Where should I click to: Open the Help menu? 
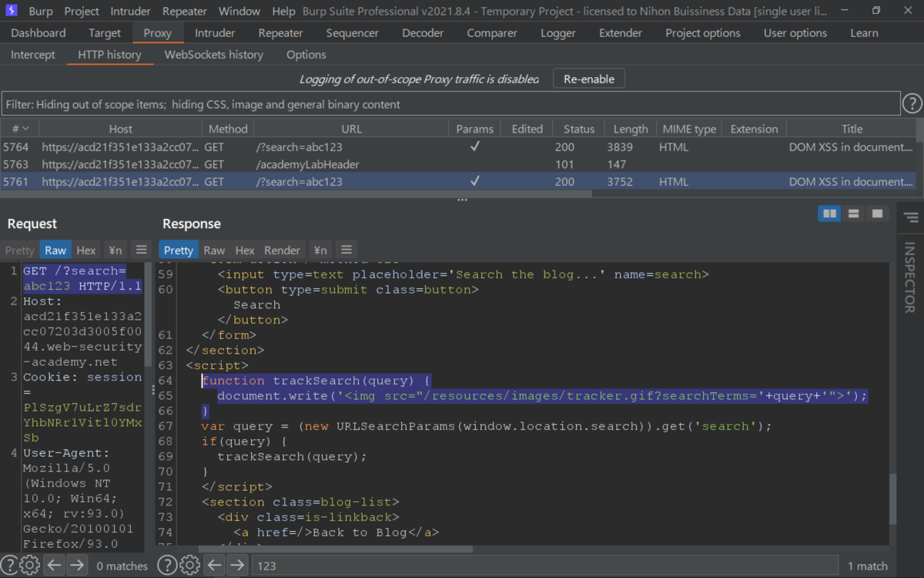[283, 12]
